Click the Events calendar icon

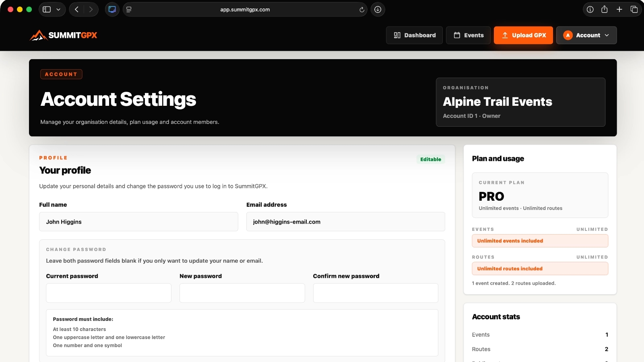[x=457, y=35]
